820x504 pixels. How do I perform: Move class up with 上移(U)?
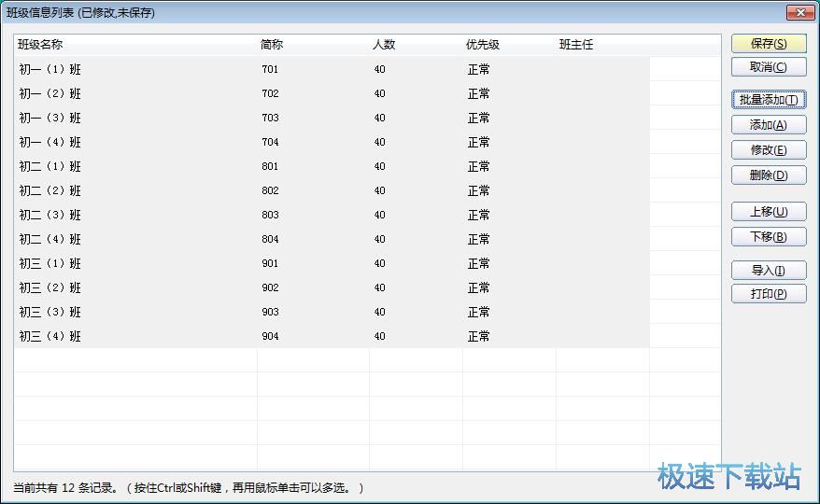click(x=769, y=212)
